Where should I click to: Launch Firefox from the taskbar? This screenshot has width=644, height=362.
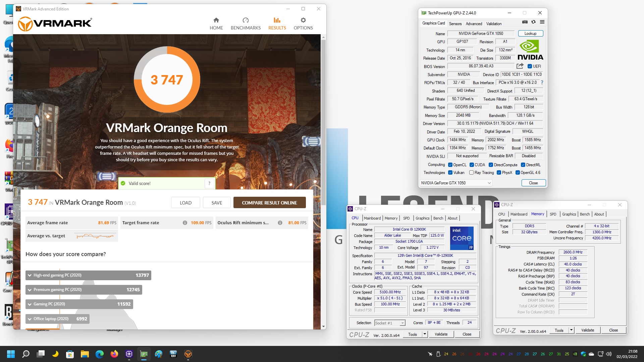click(x=114, y=354)
